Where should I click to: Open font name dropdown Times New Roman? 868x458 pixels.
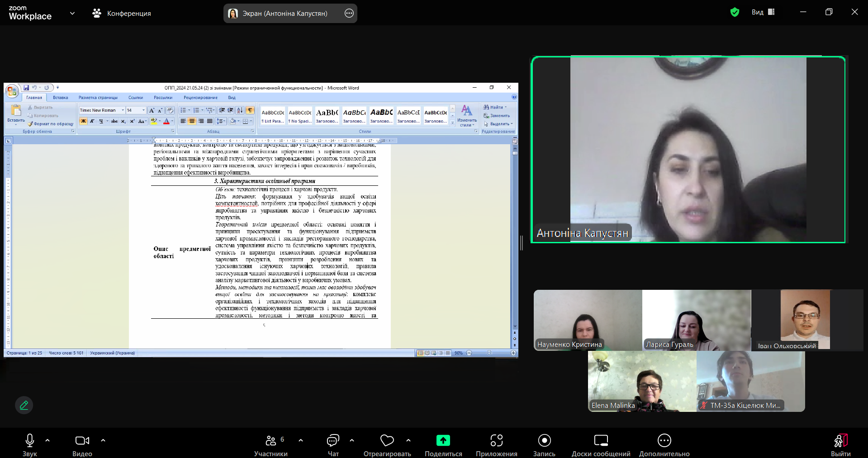point(123,110)
